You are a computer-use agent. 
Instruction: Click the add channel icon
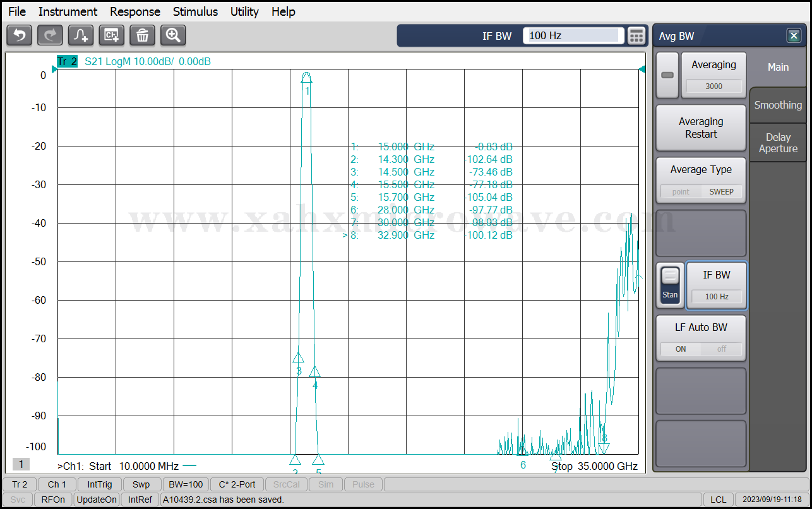tap(112, 35)
